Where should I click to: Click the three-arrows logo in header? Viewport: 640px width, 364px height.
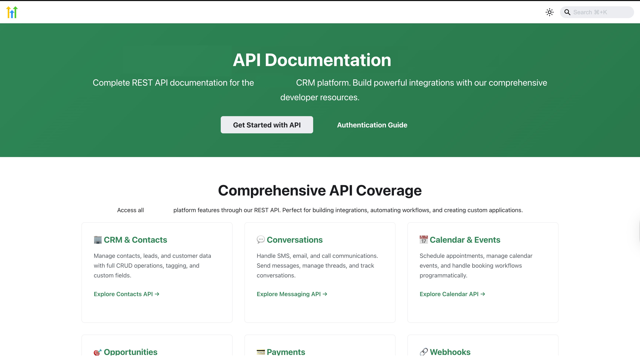coord(12,12)
